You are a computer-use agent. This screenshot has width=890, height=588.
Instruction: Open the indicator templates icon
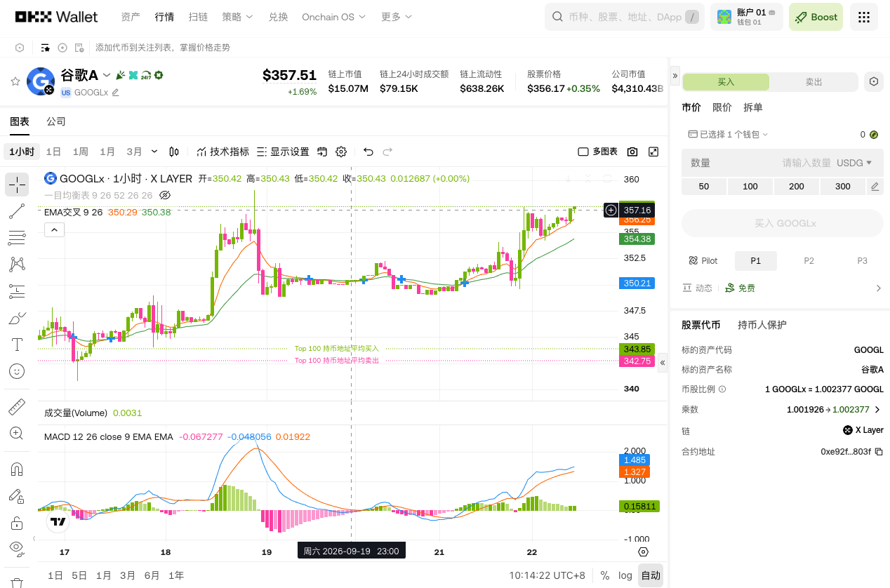tap(322, 152)
